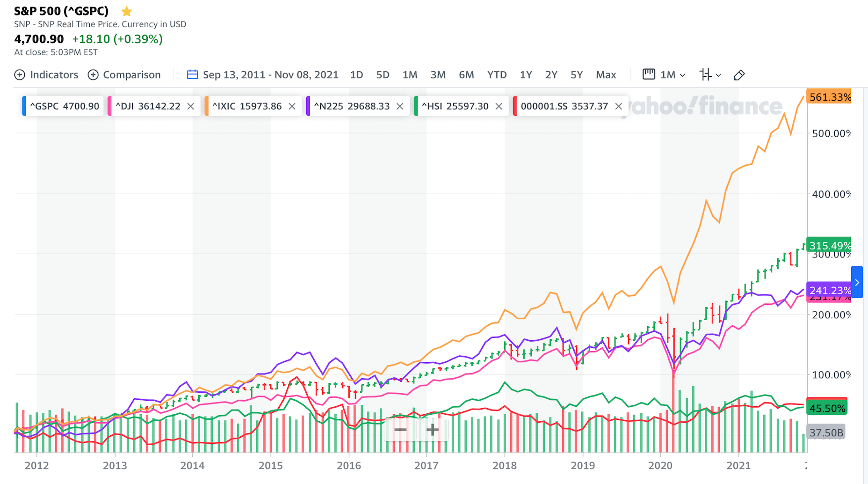The image size is (868, 484).
Task: Click the red 000001.SS color bar
Action: pyautogui.click(x=514, y=106)
